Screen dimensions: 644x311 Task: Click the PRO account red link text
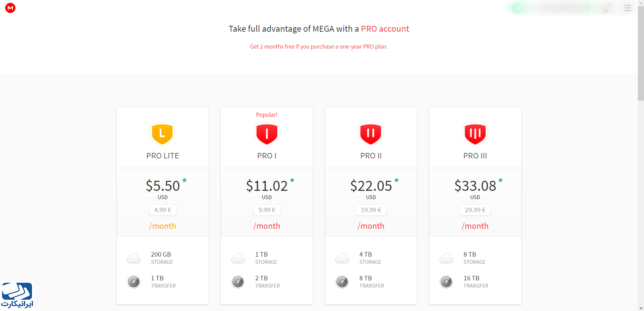pyautogui.click(x=385, y=29)
